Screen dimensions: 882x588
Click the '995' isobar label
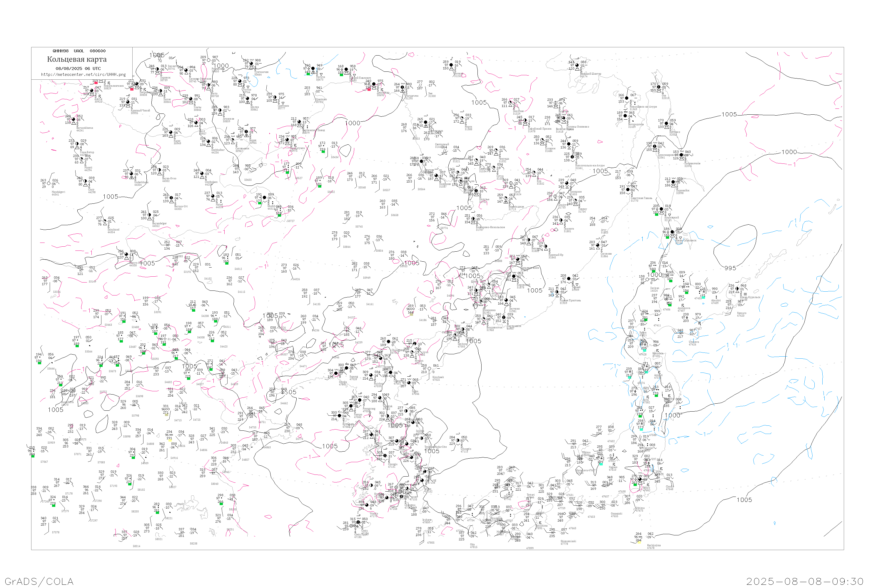(x=730, y=268)
